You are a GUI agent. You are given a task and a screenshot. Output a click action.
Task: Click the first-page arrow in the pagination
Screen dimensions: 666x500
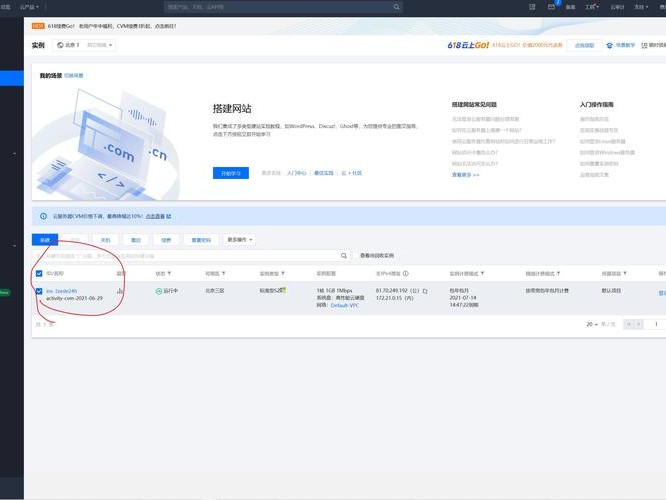[x=629, y=324]
